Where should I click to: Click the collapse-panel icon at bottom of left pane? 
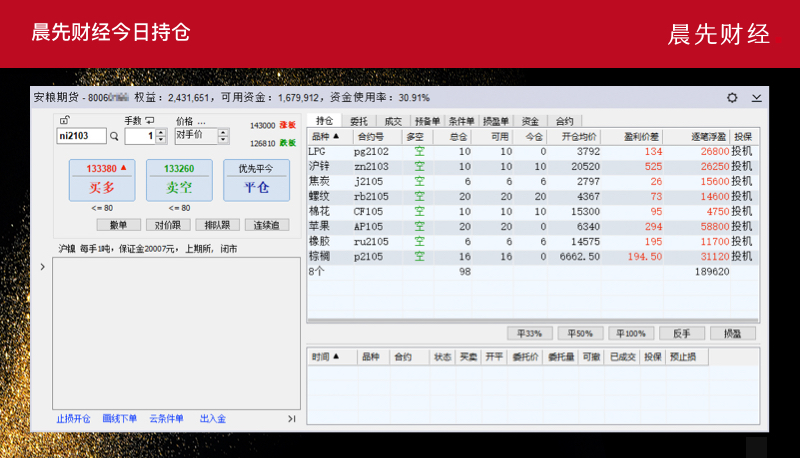coord(292,419)
